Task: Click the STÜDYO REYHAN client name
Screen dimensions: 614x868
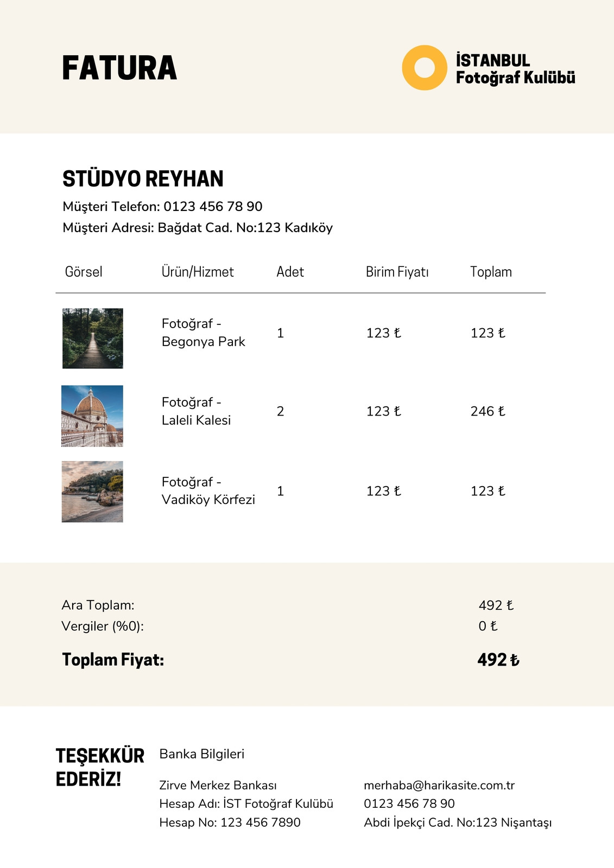Action: [x=143, y=179]
